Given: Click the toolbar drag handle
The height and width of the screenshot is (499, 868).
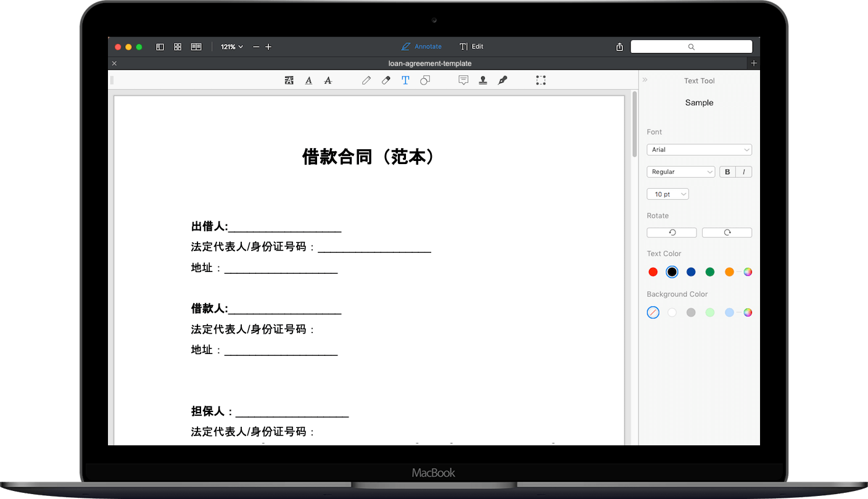Looking at the screenshot, I should [x=112, y=80].
